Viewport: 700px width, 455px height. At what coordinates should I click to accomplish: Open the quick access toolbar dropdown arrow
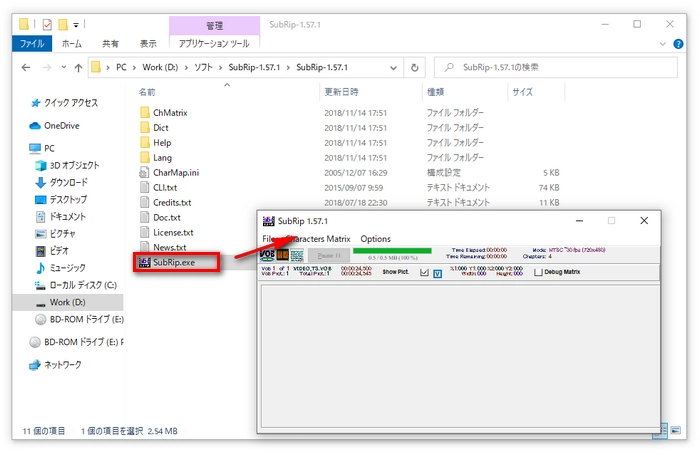[x=76, y=23]
